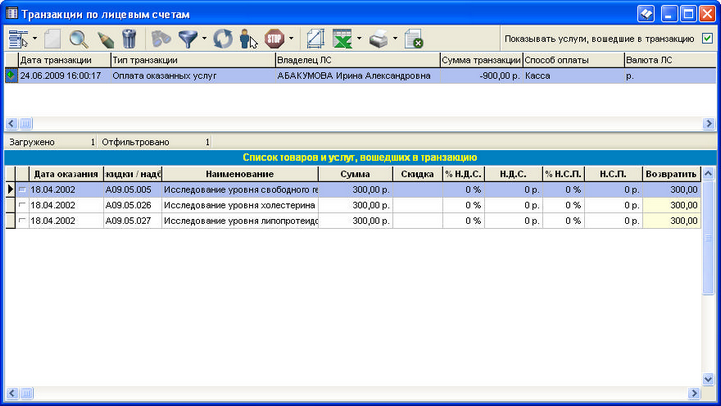Click the blank new document icon
The width and height of the screenshot is (721, 406).
pyautogui.click(x=52, y=39)
